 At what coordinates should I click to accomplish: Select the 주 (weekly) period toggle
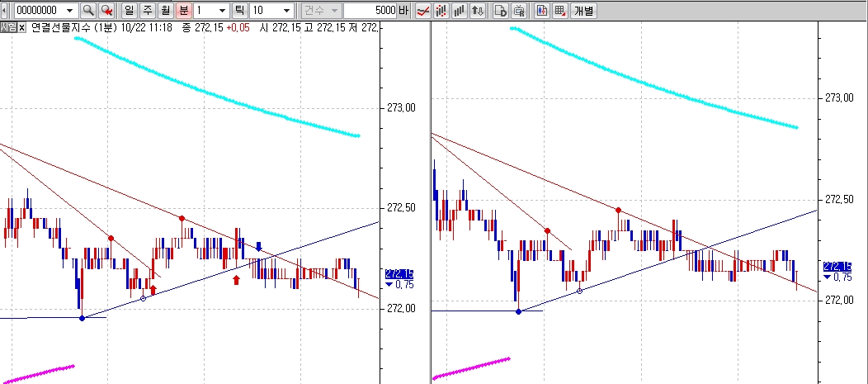point(147,11)
